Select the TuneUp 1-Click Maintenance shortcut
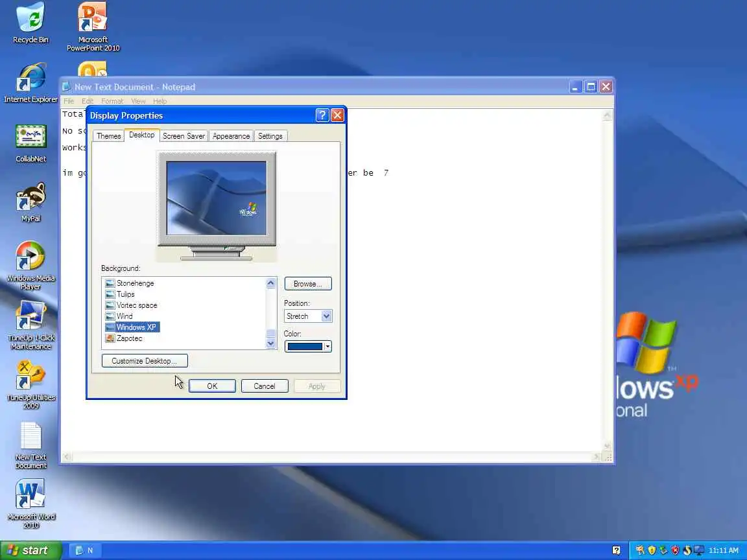 click(x=30, y=325)
